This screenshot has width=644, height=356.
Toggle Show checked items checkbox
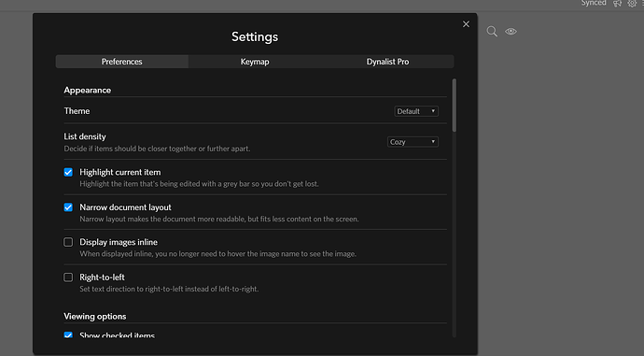click(68, 335)
